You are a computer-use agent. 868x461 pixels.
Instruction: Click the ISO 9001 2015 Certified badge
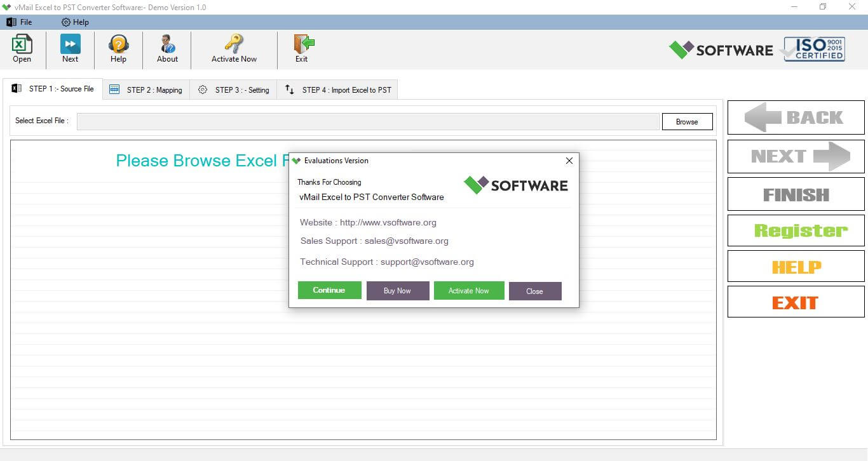point(814,49)
